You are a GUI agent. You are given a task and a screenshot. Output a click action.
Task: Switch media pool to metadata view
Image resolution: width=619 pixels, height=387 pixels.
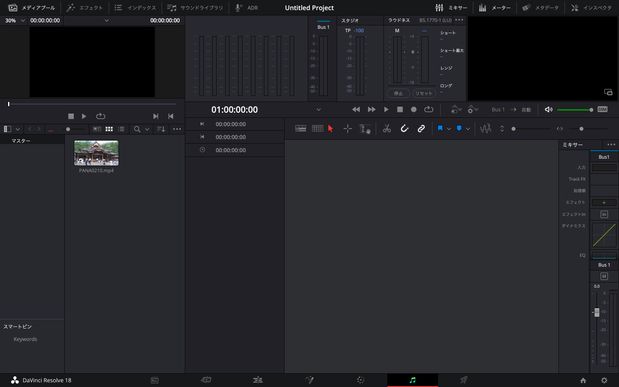(x=97, y=129)
